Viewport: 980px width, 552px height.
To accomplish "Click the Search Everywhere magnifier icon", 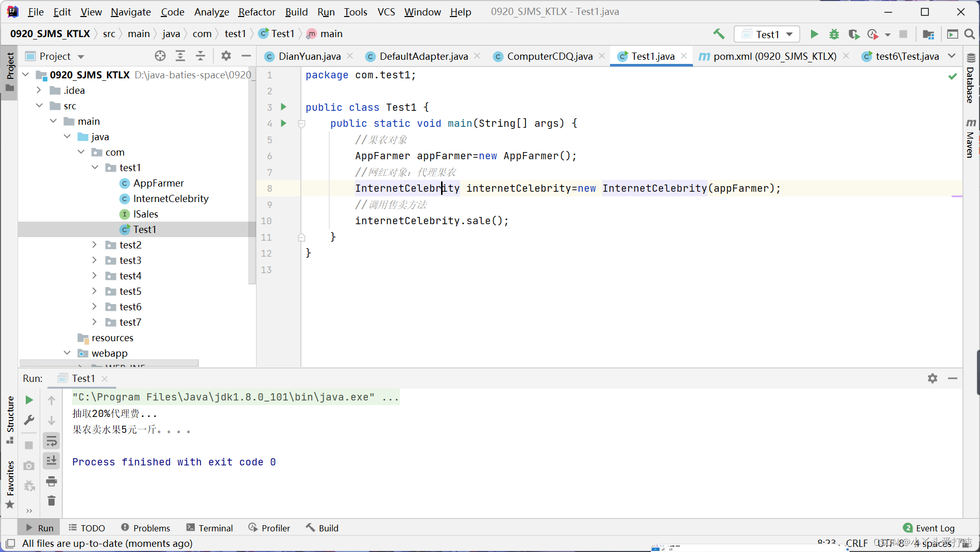I will coord(969,34).
